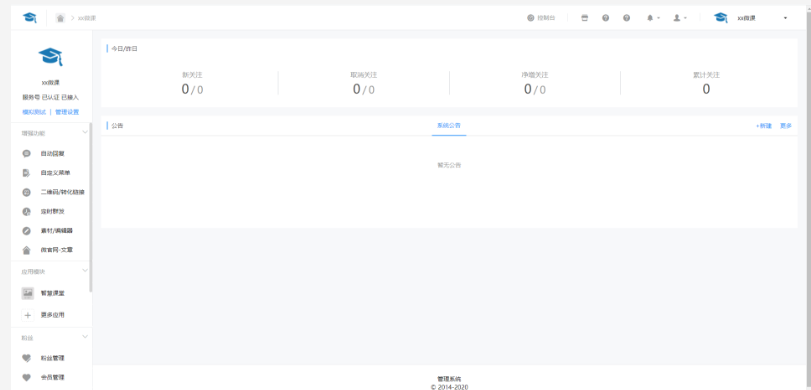Open the 管理设置 link
The image size is (811, 390).
coord(67,112)
